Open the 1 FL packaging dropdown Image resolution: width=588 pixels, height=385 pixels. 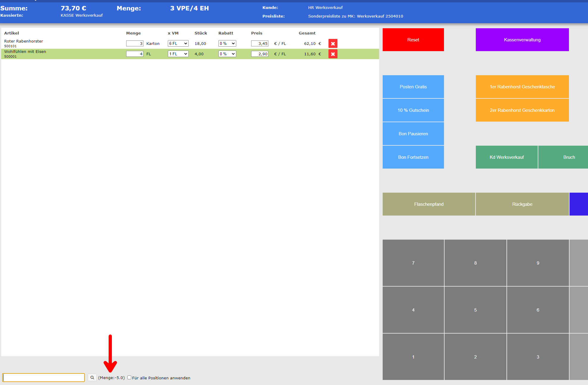click(178, 54)
